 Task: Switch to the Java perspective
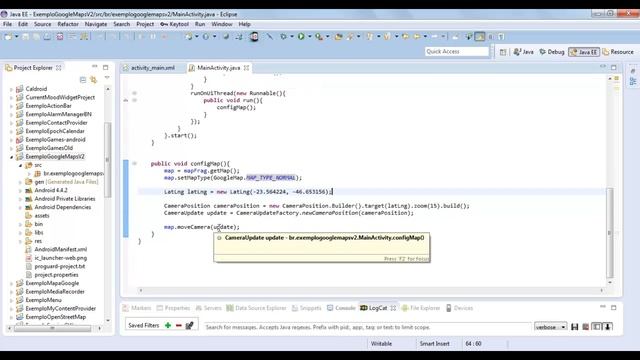click(x=524, y=52)
